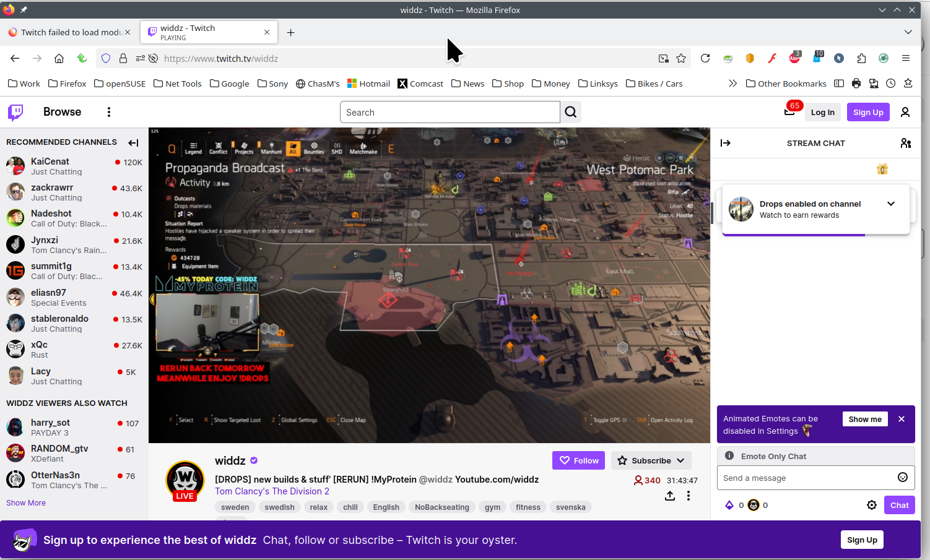
Task: Click the site security padlock icon
Action: click(123, 58)
